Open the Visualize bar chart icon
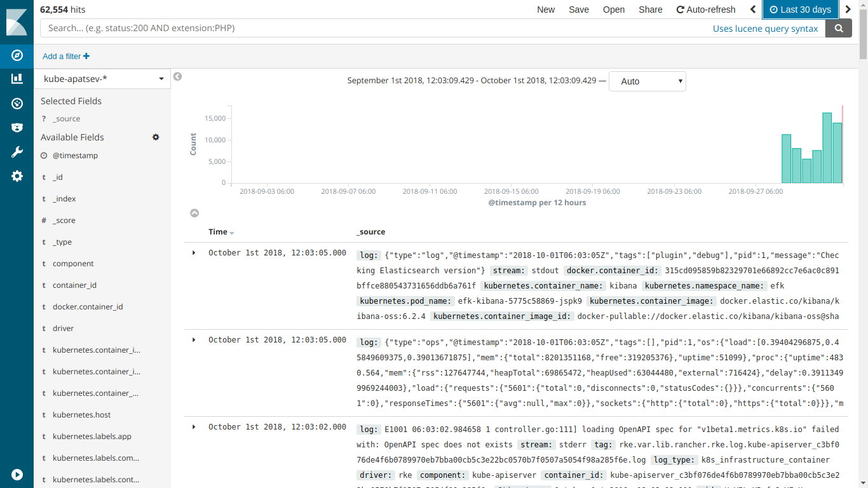The image size is (868, 488). point(17,79)
